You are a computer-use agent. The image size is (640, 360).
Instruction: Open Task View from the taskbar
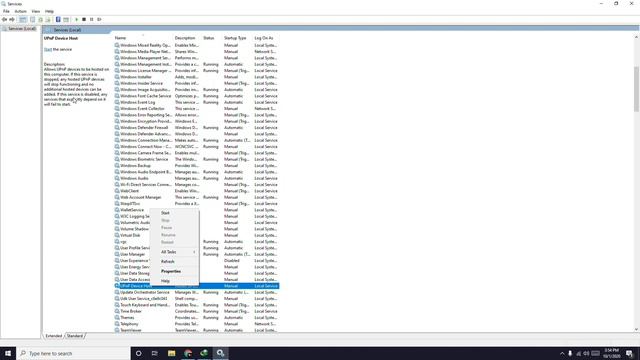pyautogui.click(x=155, y=353)
